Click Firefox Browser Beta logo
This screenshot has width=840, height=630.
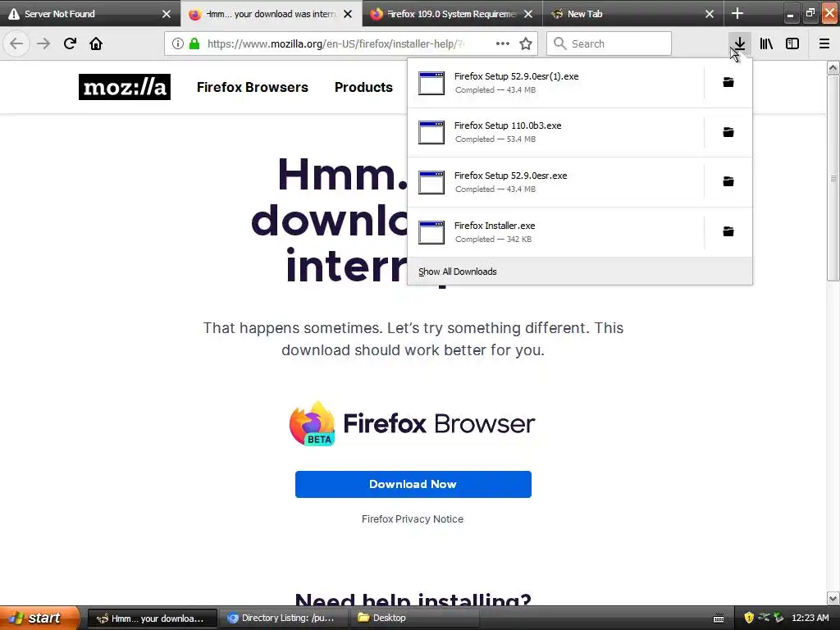(x=412, y=424)
